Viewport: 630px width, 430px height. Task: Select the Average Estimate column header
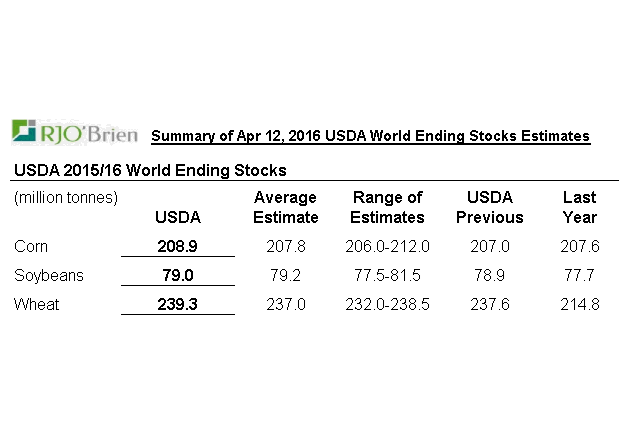tap(286, 207)
